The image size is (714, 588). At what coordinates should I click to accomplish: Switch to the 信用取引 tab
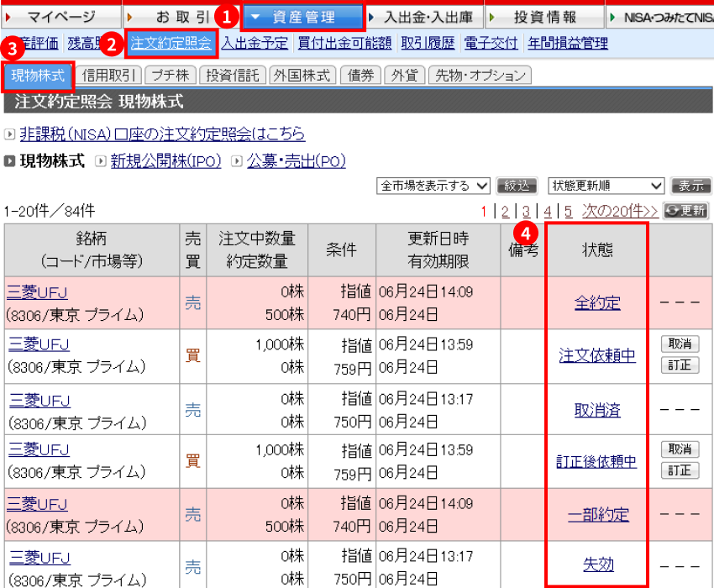[x=111, y=76]
